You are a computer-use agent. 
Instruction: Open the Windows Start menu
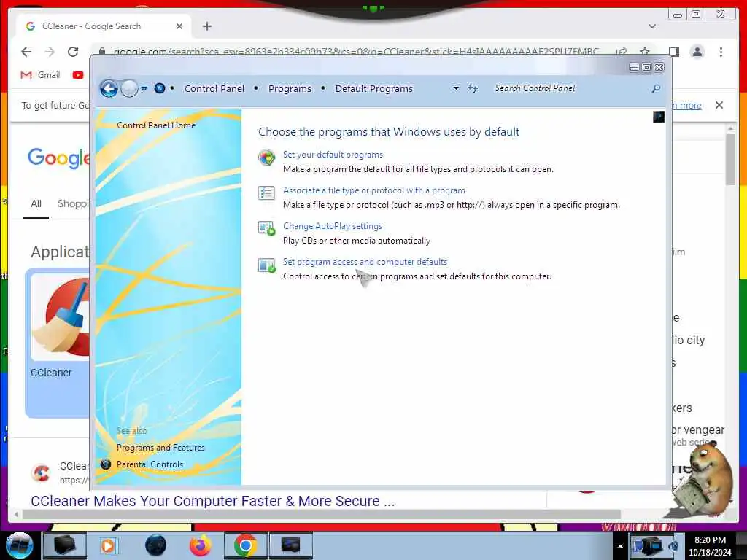[x=19, y=545]
